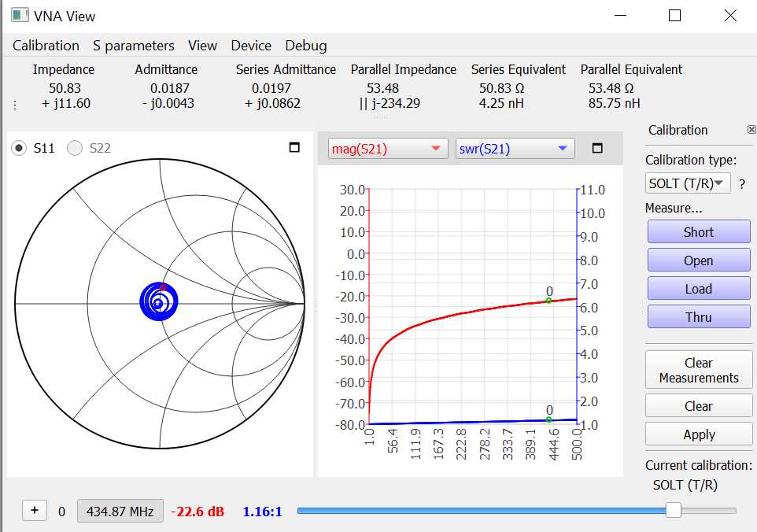
Task: Open the S parameters menu
Action: pyautogui.click(x=133, y=46)
